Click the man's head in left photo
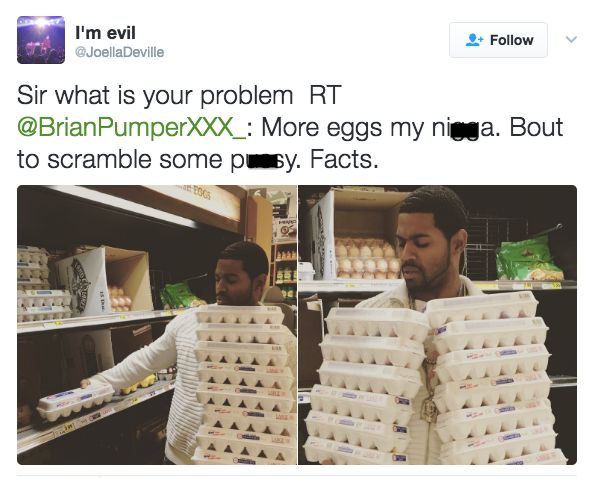The height and width of the screenshot is (478, 593). [x=241, y=273]
